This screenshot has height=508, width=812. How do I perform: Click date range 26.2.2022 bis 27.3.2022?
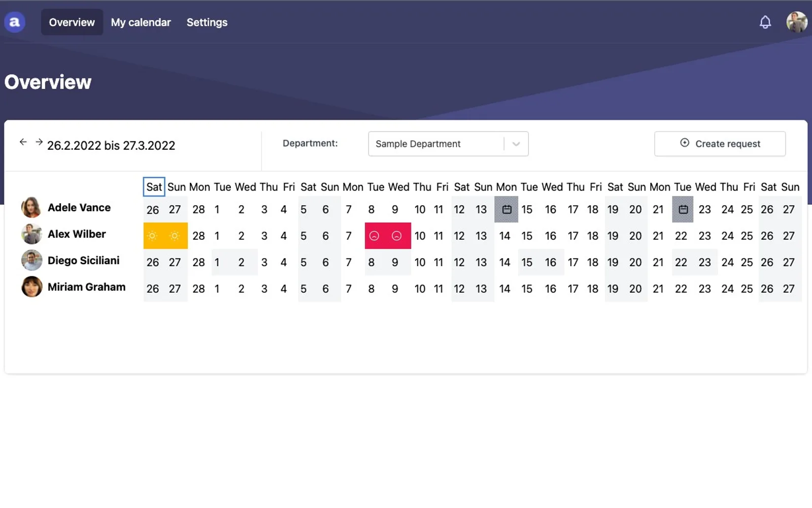pyautogui.click(x=111, y=145)
